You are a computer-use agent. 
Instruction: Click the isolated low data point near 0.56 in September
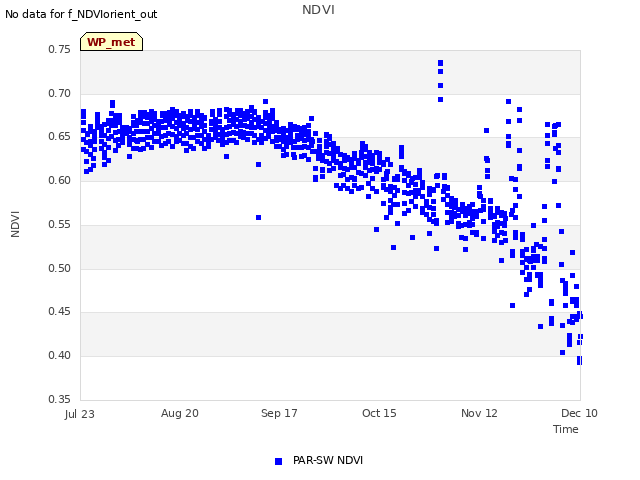click(258, 218)
